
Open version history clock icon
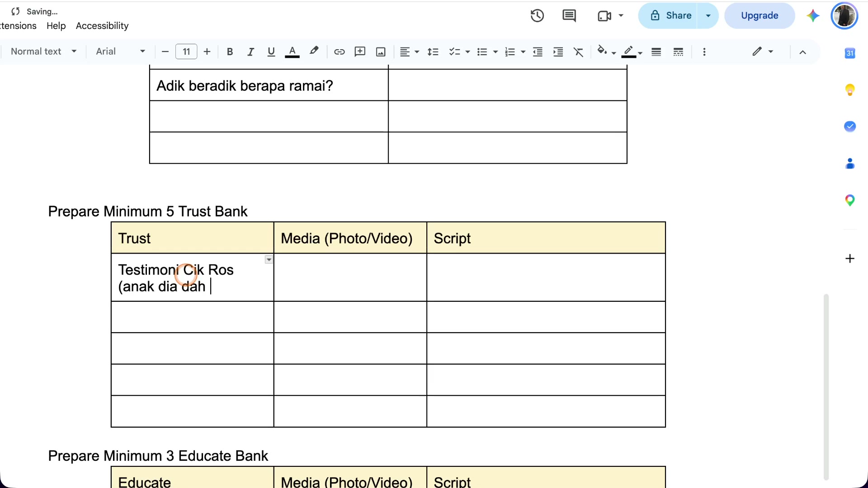(x=537, y=16)
